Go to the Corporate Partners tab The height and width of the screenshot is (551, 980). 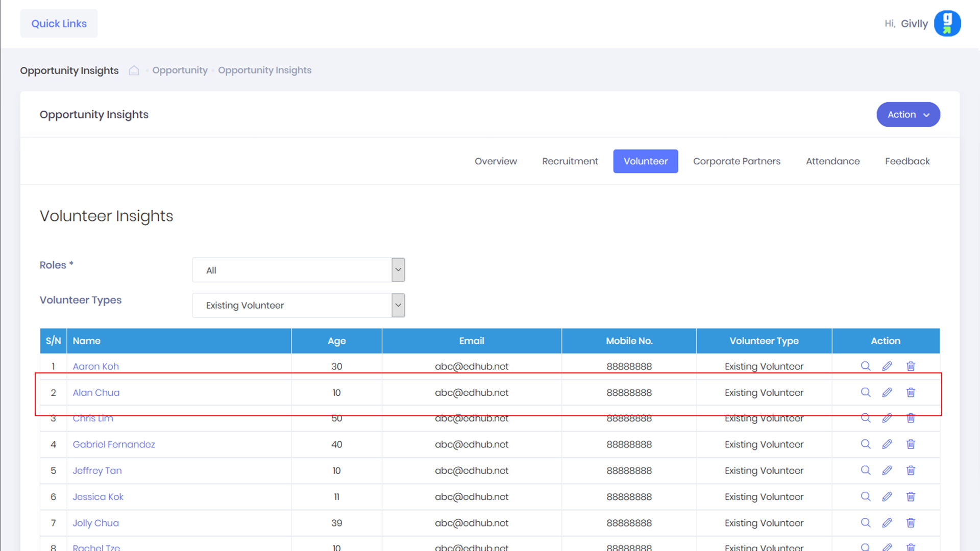coord(737,161)
